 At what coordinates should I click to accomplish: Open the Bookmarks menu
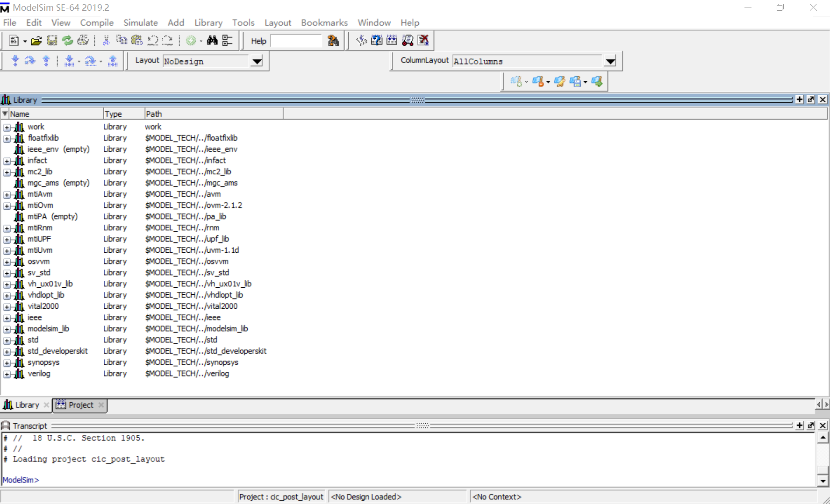(324, 22)
